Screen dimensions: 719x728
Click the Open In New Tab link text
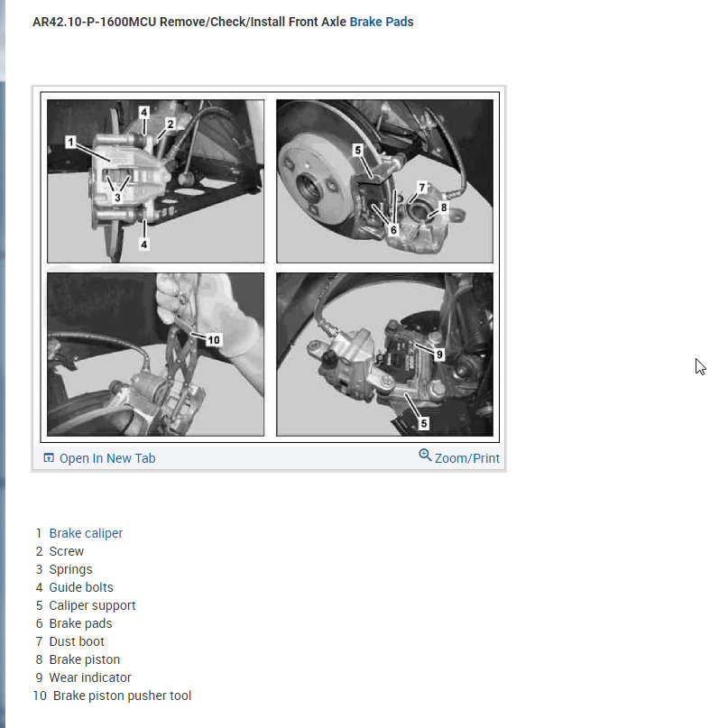[x=107, y=458]
